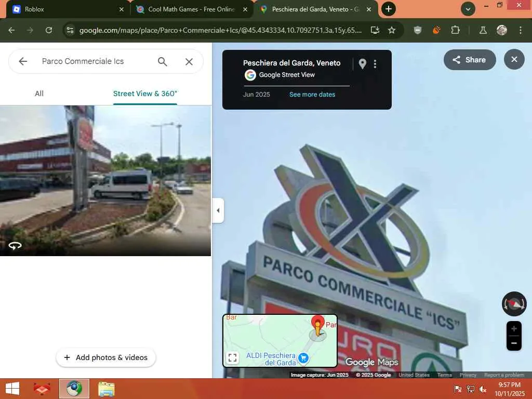This screenshot has height=399, width=532.
Task: Open the red taskbar application
Action: (42, 389)
